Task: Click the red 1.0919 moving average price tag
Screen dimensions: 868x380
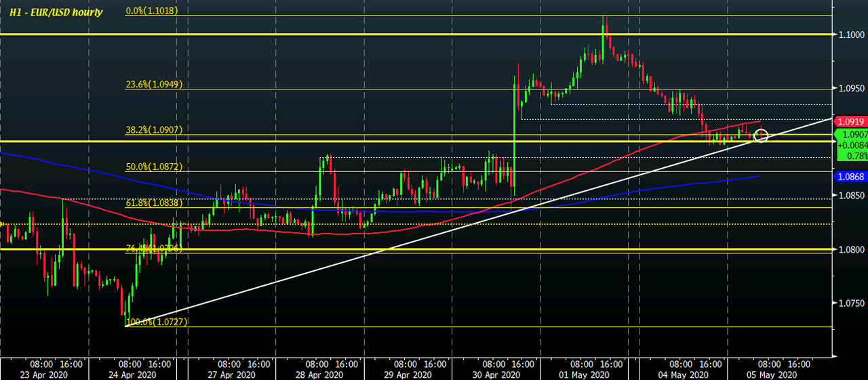Action: [852, 121]
